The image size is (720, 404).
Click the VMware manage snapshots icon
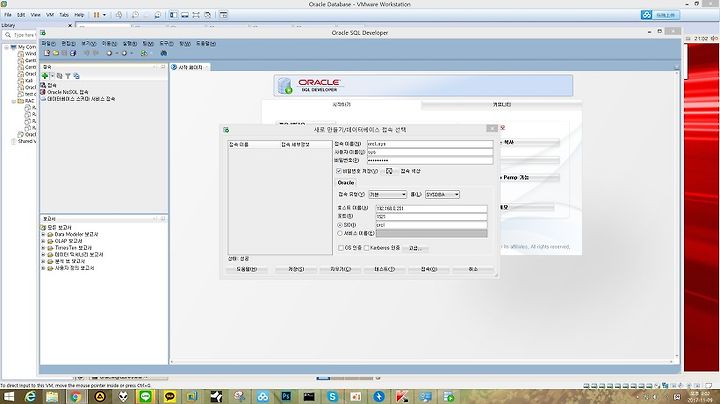pyautogui.click(x=158, y=15)
